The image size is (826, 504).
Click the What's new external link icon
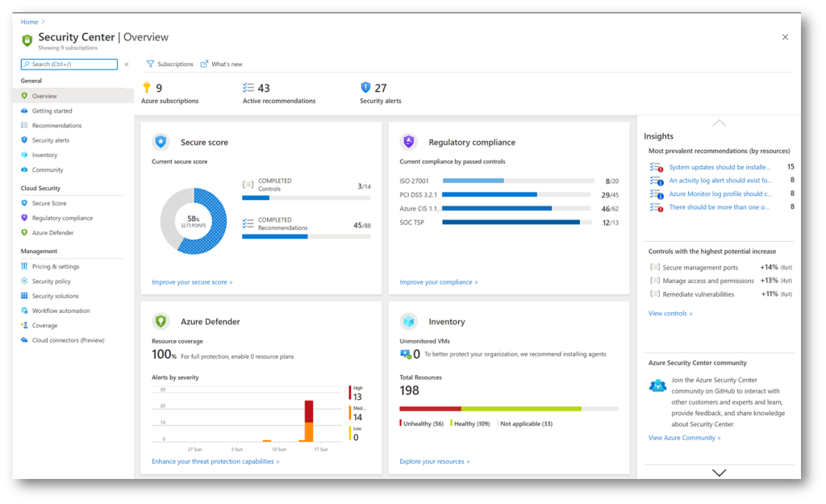point(204,65)
